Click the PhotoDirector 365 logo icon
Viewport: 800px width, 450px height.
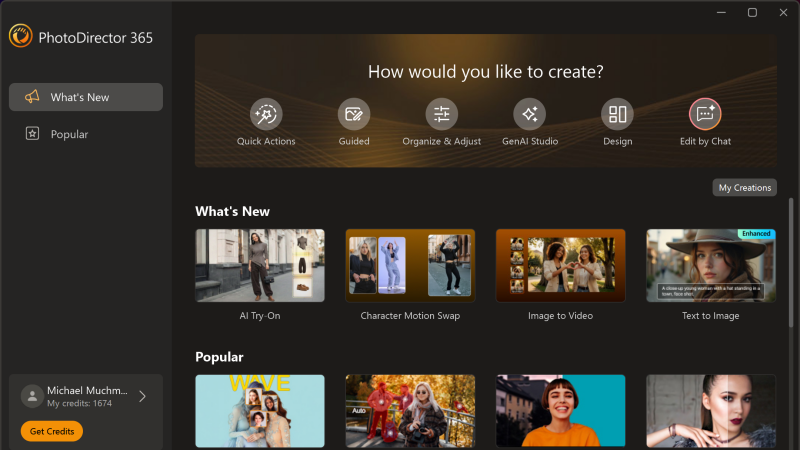[20, 36]
